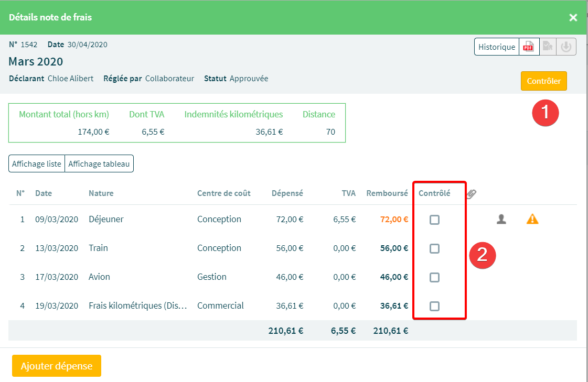Click the greyed-out download arrow icon

pyautogui.click(x=565, y=47)
